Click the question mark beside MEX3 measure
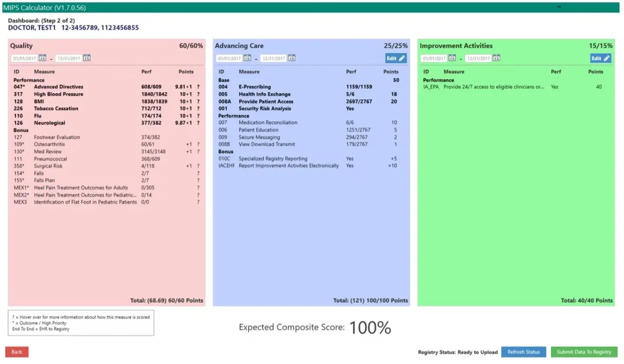Image resolution: width=624 pixels, height=364 pixels. [x=198, y=202]
